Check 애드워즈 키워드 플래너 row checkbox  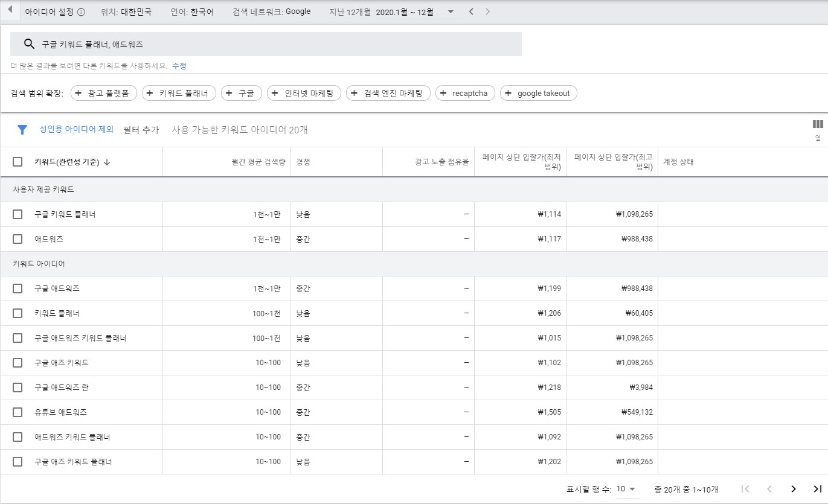[18, 437]
